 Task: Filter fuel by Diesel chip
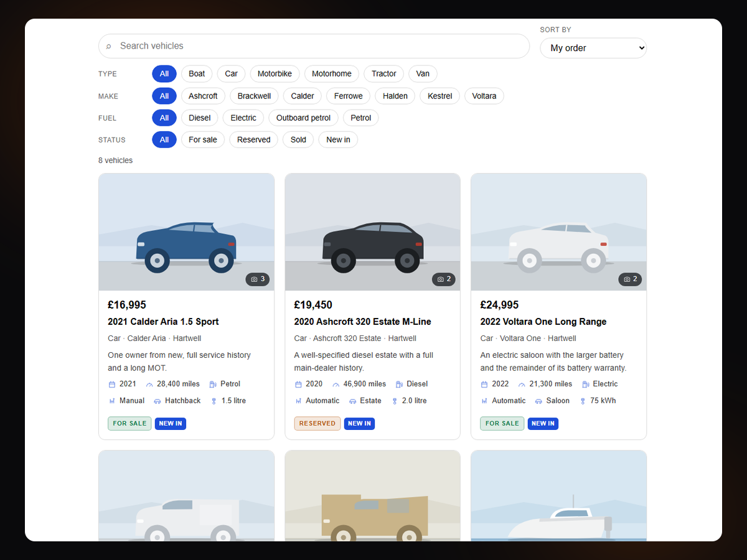tap(200, 118)
